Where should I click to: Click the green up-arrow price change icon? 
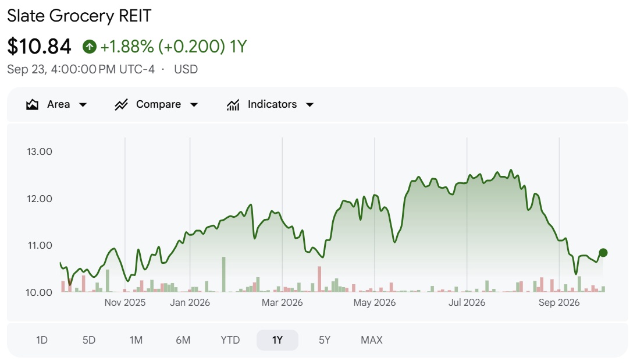click(90, 47)
